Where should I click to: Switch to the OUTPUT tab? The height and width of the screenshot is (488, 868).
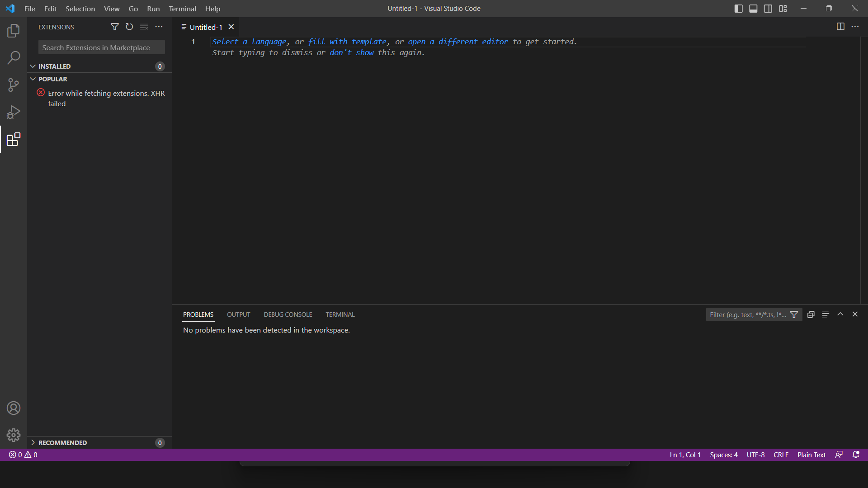pos(239,314)
